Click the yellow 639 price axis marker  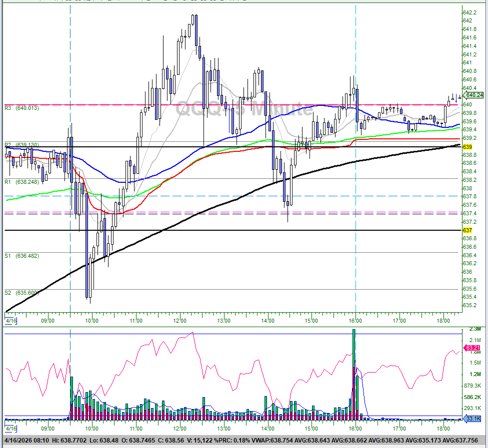pos(467,147)
